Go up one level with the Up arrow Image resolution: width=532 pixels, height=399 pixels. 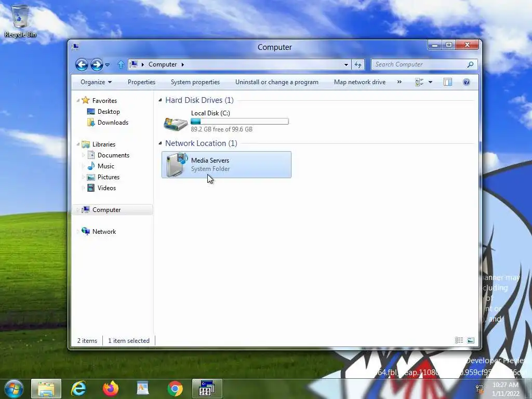[121, 64]
